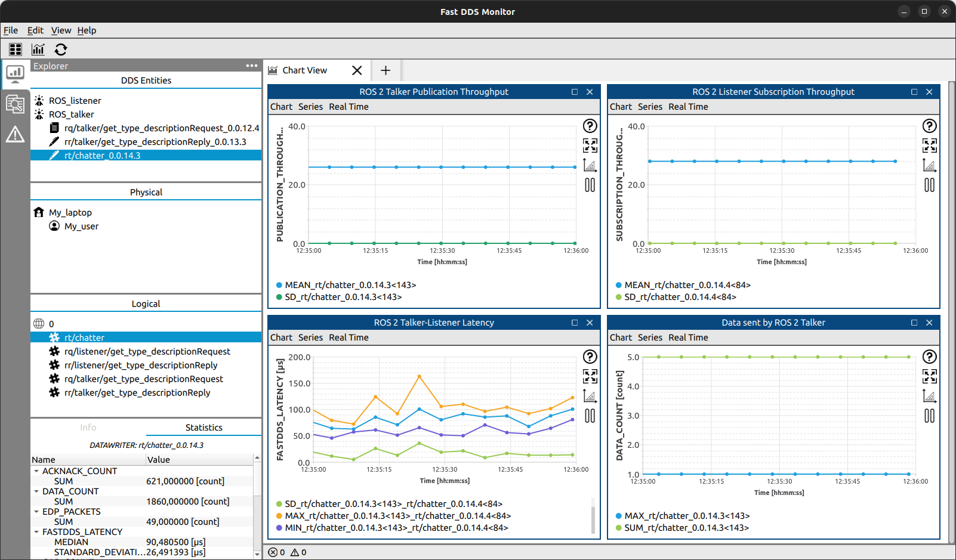
Task: Click the axes settings icon in the Listener Subscription chart
Action: coord(929,165)
